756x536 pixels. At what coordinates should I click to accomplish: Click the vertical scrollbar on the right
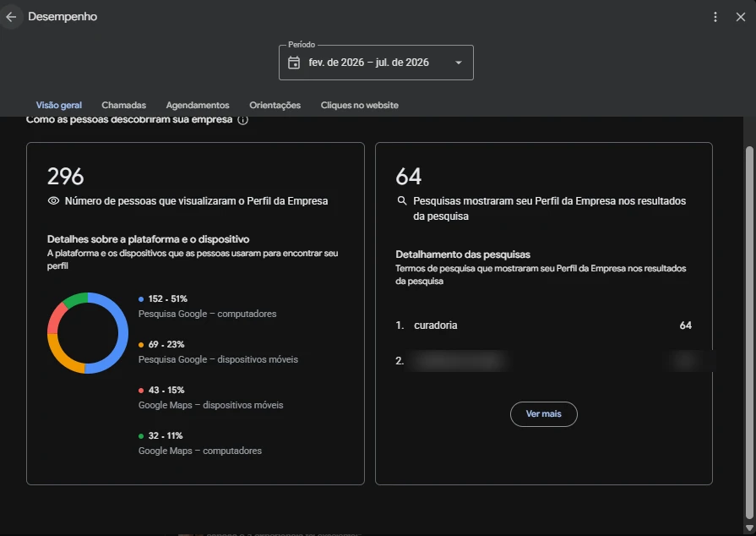coord(748,331)
